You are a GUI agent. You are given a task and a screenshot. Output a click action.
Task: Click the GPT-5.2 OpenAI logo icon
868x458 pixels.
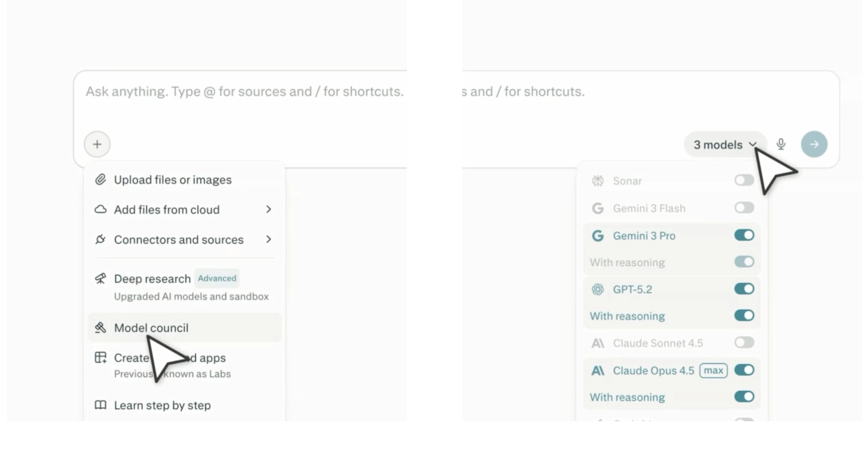coord(597,289)
